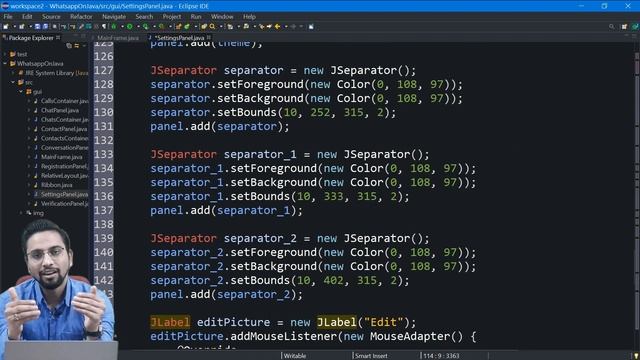640x360 pixels.
Task: Click the Open Type toolbar icon
Action: pos(204,27)
